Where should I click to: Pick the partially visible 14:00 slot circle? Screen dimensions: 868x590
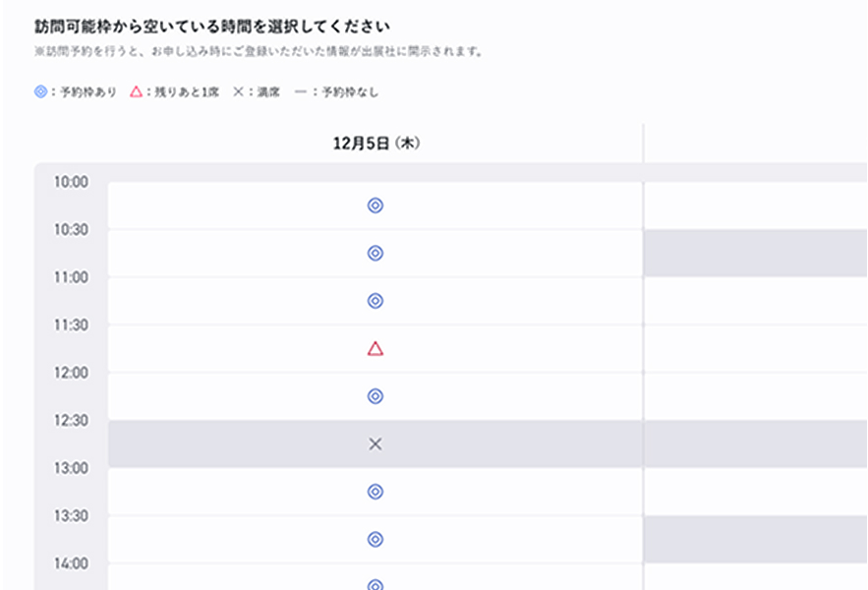(375, 584)
